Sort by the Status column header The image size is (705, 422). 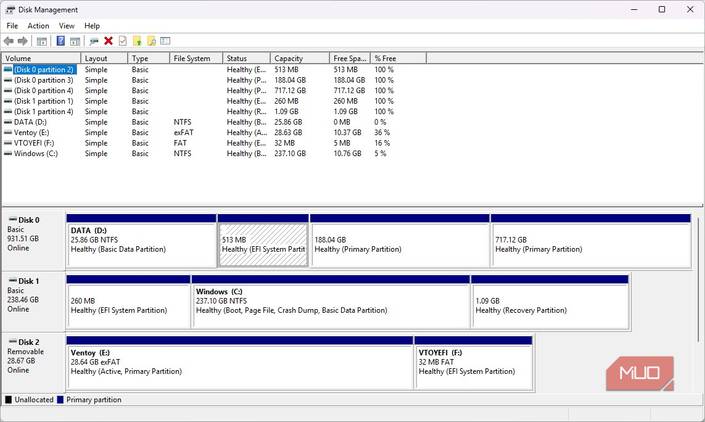pyautogui.click(x=246, y=58)
